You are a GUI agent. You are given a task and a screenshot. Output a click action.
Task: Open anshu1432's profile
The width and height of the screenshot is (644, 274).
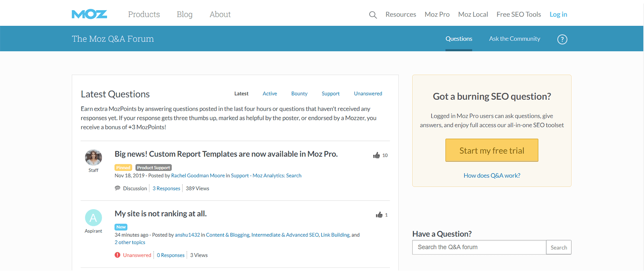[x=187, y=235]
